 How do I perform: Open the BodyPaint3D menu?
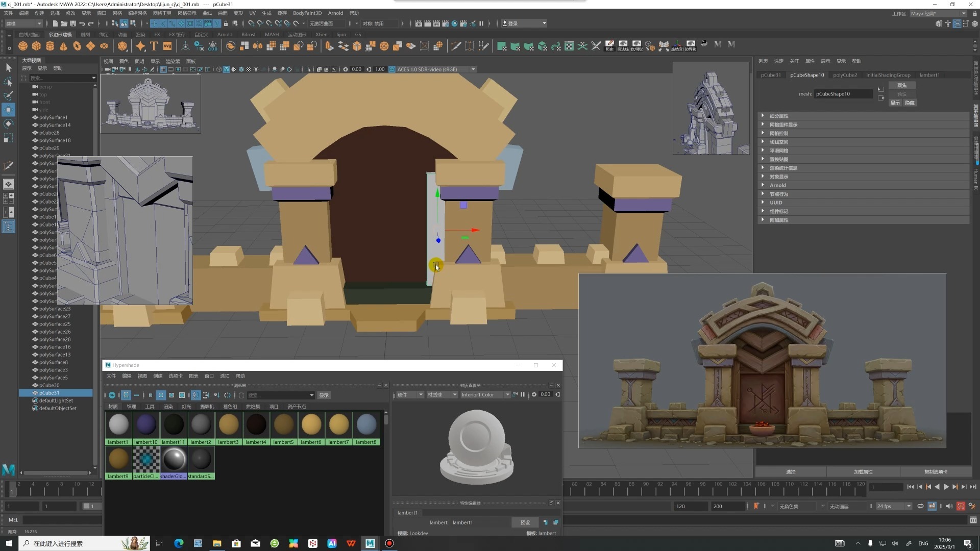(x=307, y=13)
